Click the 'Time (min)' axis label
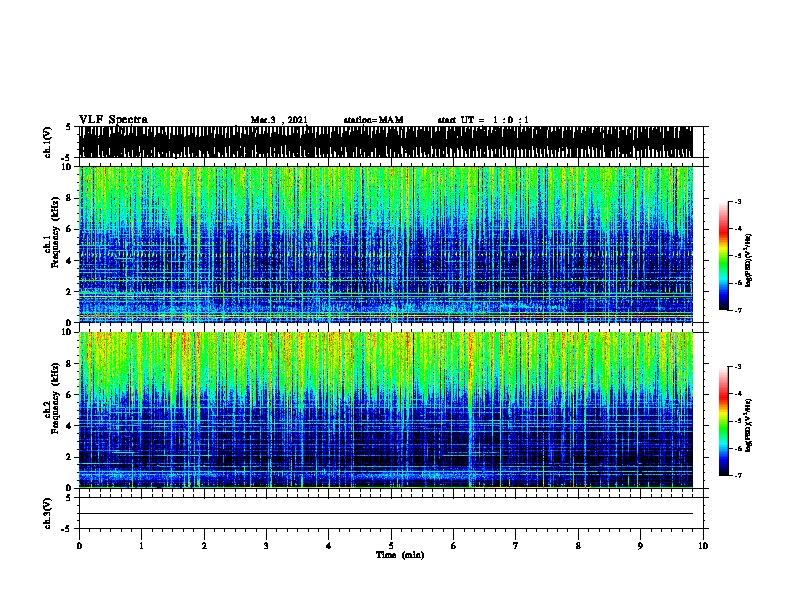 (400, 555)
